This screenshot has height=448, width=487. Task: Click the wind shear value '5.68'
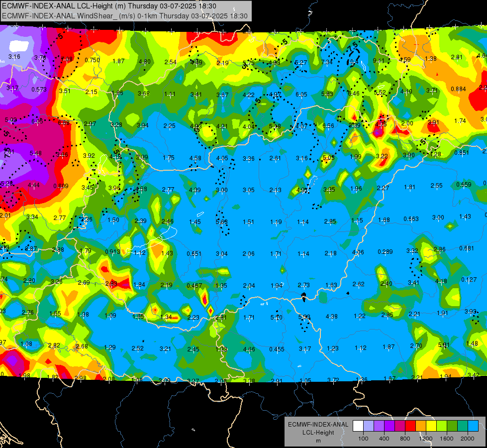click(x=221, y=222)
